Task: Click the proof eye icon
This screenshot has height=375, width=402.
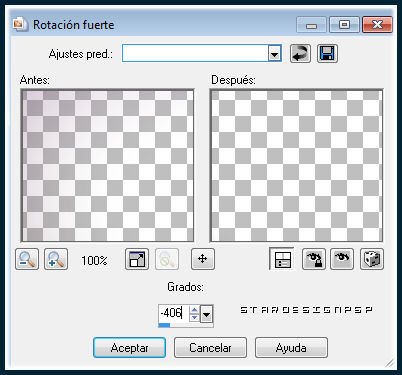Action: [342, 259]
